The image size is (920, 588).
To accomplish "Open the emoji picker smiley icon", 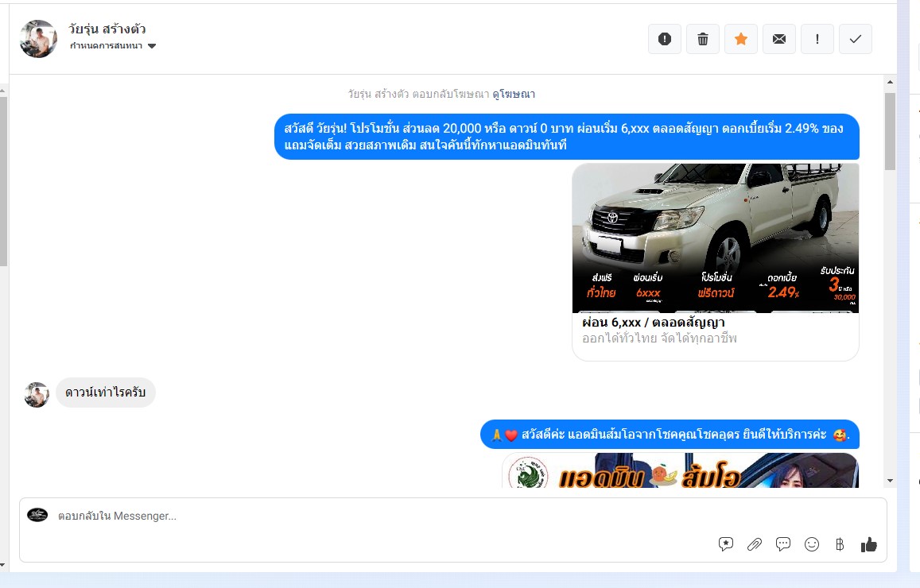I will click(811, 544).
